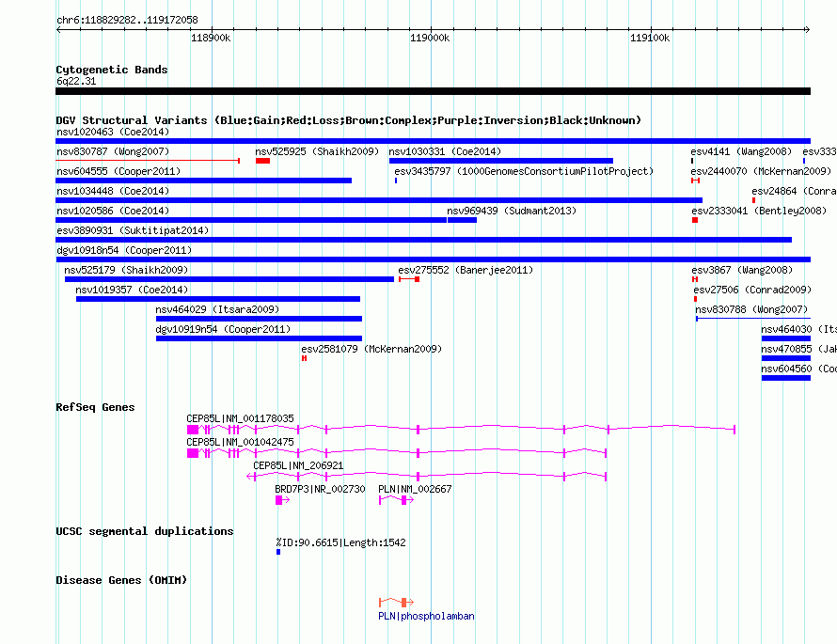Click the BRD7P3 gene glyph
The width and height of the screenshot is (837, 644).
pyautogui.click(x=282, y=500)
